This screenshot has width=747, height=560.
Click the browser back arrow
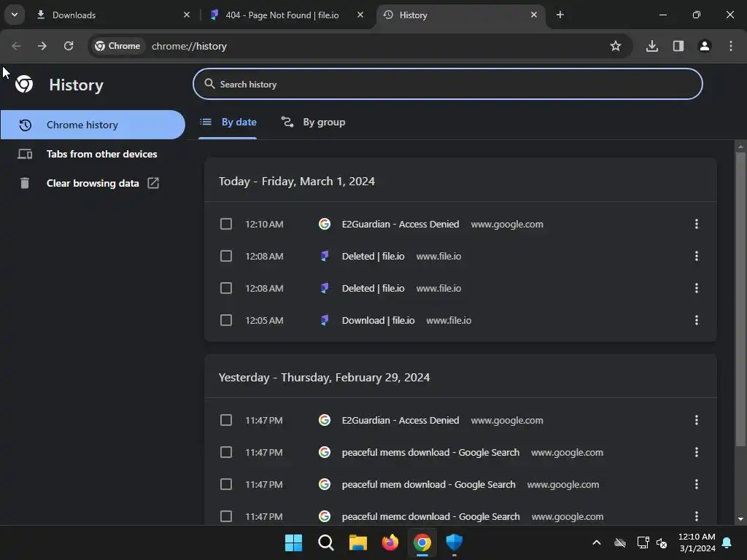point(16,46)
